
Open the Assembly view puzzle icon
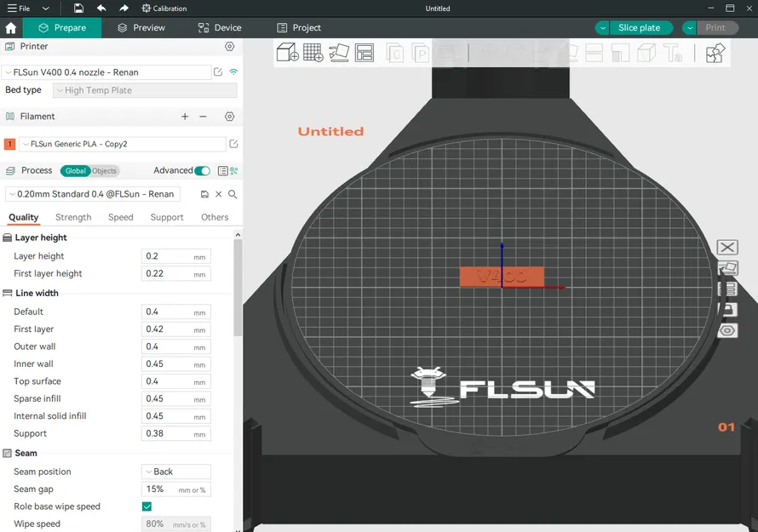[715, 53]
